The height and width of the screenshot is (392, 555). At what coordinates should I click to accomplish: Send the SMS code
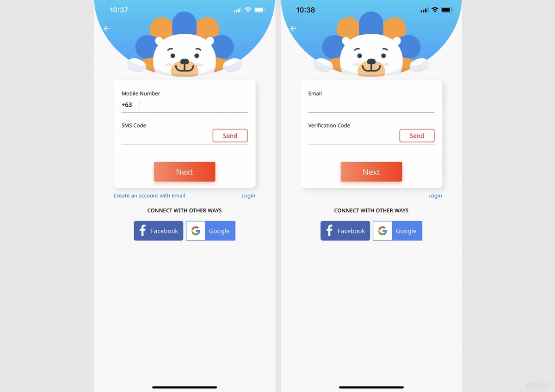click(230, 135)
